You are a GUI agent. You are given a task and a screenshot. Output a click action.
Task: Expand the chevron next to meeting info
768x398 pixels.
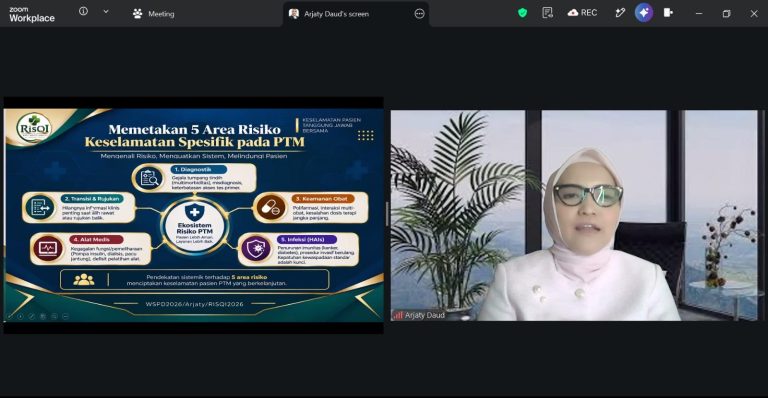[x=106, y=12]
